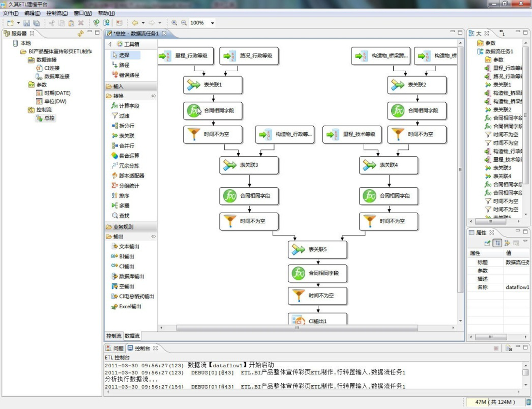Pick the 过滤 filter tool from the palette

click(124, 116)
